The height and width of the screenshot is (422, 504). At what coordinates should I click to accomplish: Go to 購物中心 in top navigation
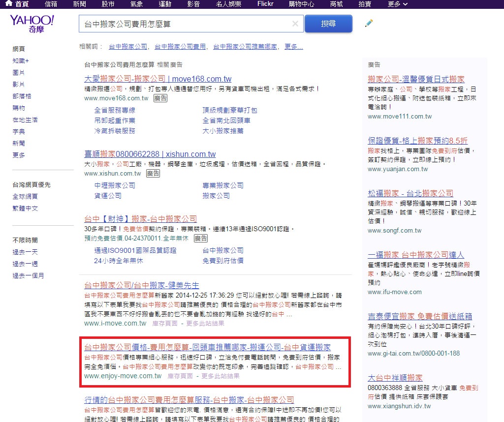[x=302, y=4]
